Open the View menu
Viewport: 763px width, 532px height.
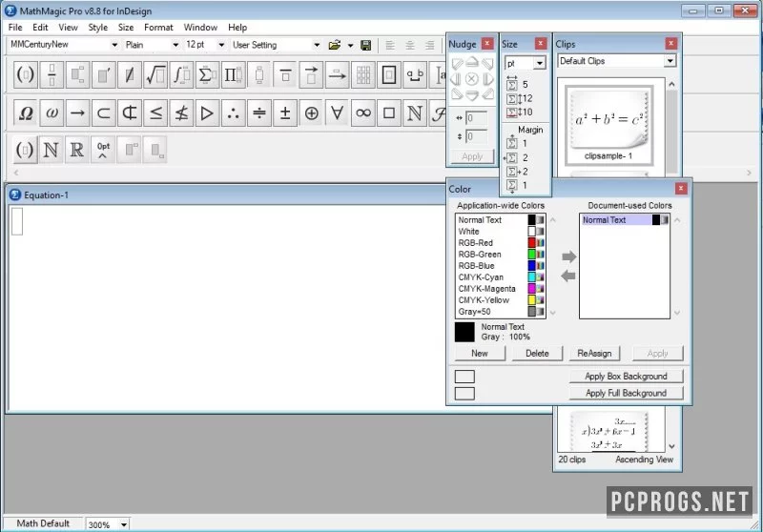68,28
